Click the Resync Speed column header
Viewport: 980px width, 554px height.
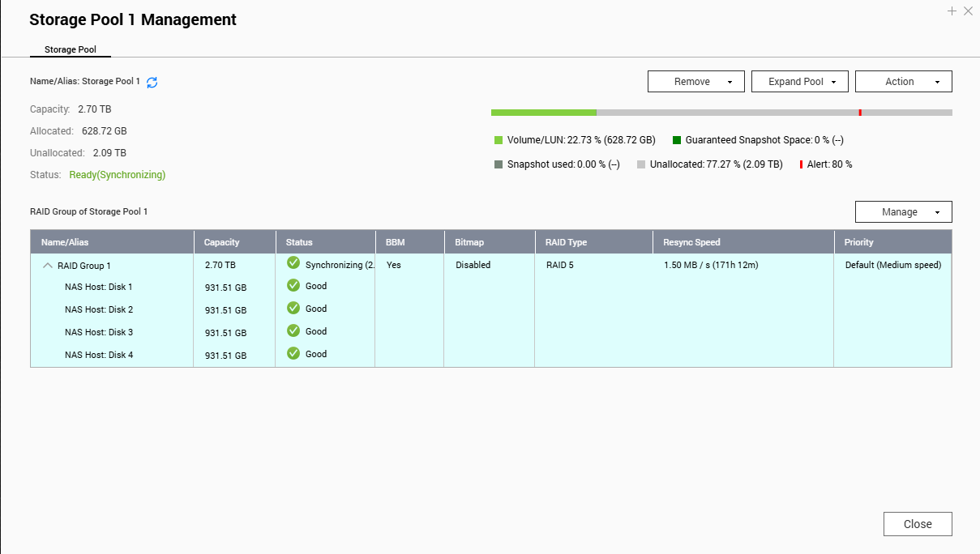(x=691, y=242)
